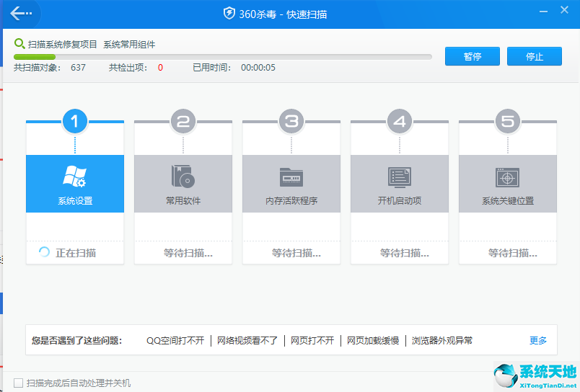Select step 3 circle marker

click(x=291, y=121)
